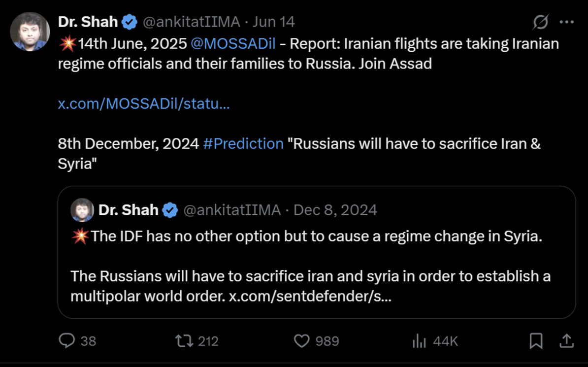Open share options from the share control
This screenshot has height=367, width=588.
pyautogui.click(x=566, y=340)
